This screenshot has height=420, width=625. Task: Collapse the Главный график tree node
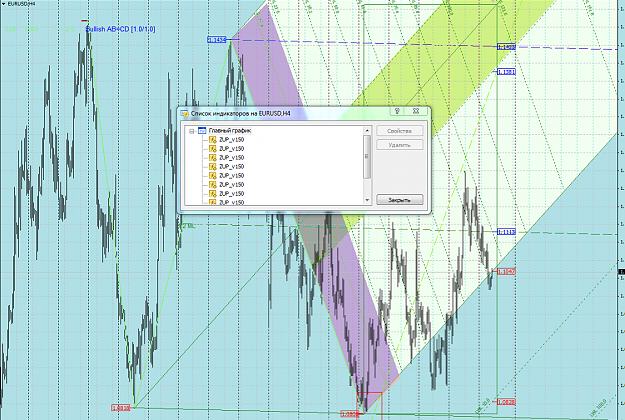tap(191, 131)
